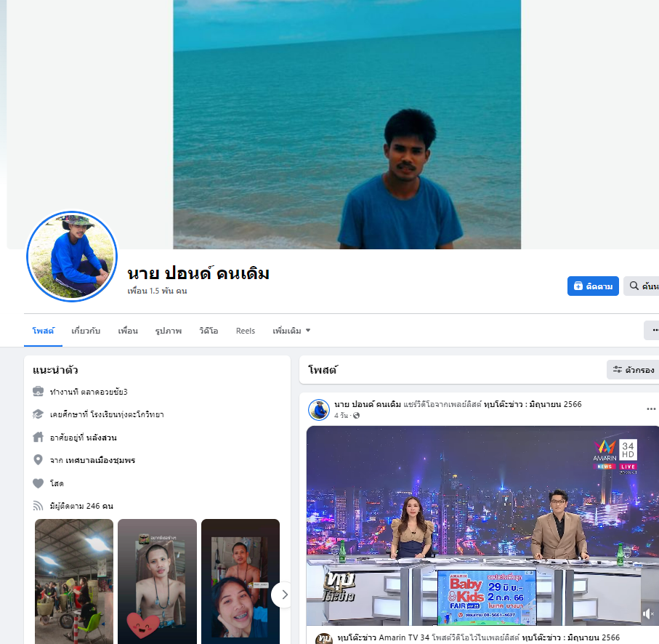This screenshot has width=659, height=644.
Task: Open the Reels tab
Action: click(x=246, y=331)
